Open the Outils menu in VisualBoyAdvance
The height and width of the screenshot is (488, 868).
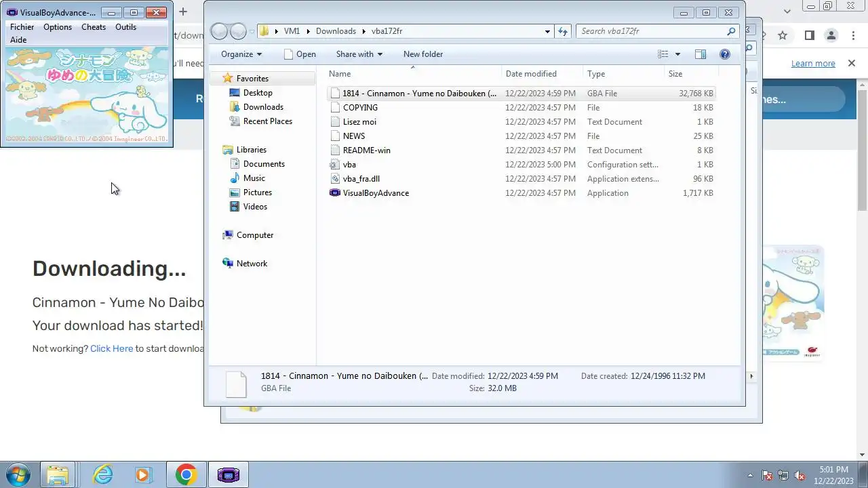(125, 27)
